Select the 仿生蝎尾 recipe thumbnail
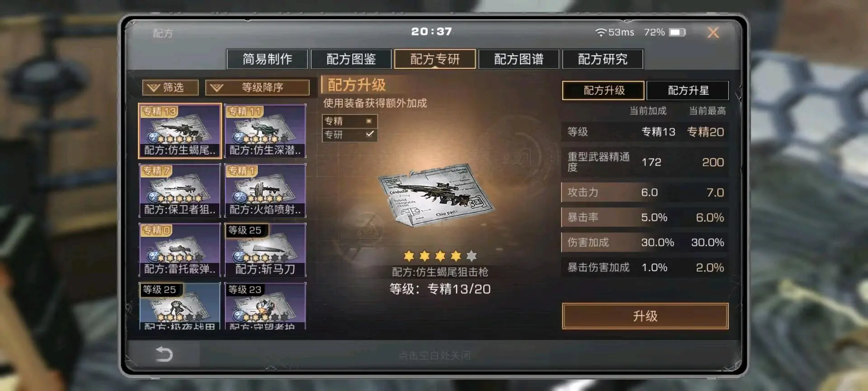Viewport: 868px width, 391px height. [179, 131]
